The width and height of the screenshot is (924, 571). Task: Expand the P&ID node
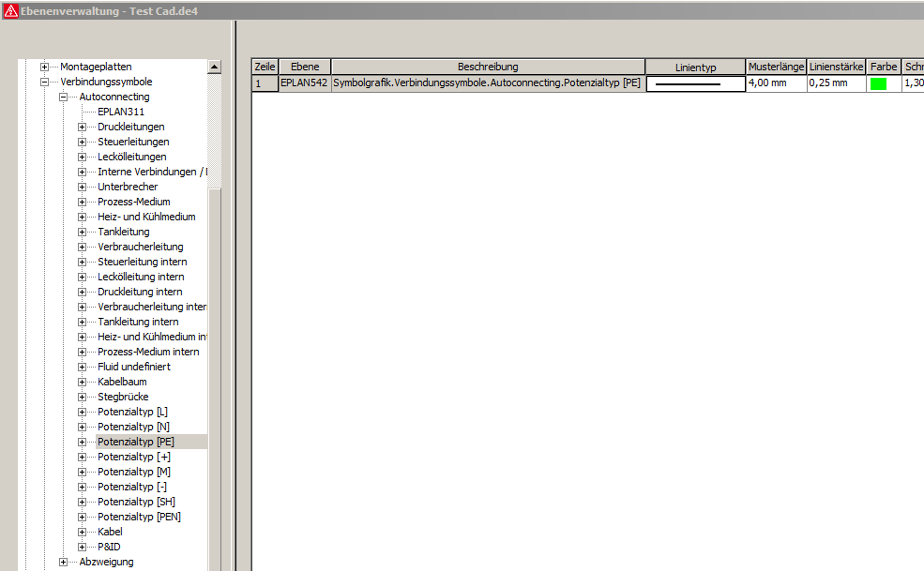(82, 547)
